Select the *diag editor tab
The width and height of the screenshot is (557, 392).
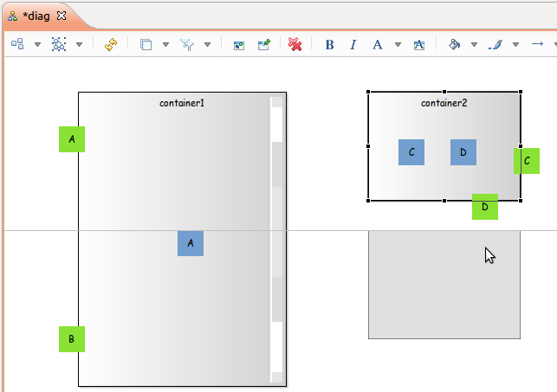tap(36, 16)
